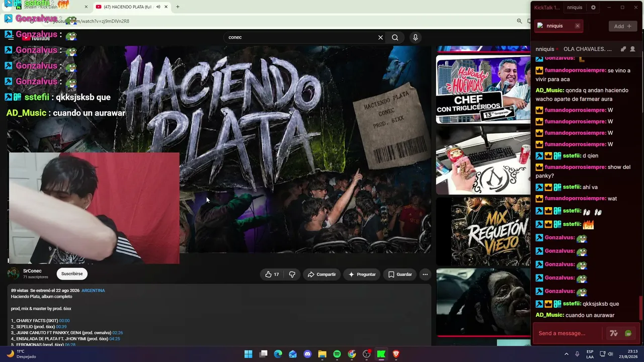Open the Windows Start menu

pos(249,354)
